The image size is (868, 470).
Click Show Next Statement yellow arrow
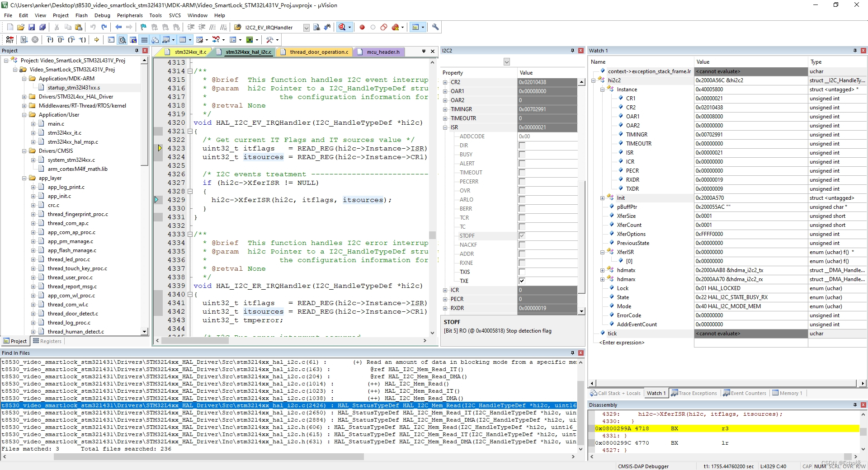pos(97,40)
